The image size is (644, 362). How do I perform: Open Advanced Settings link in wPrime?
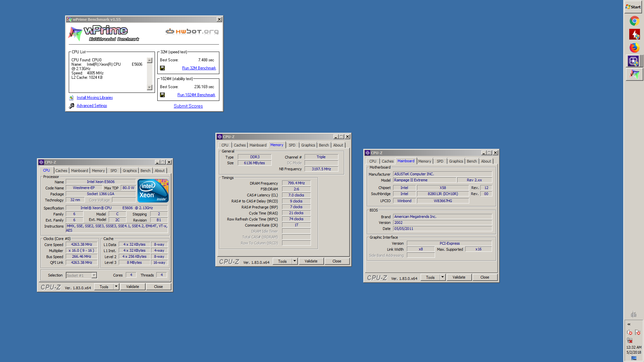click(92, 106)
